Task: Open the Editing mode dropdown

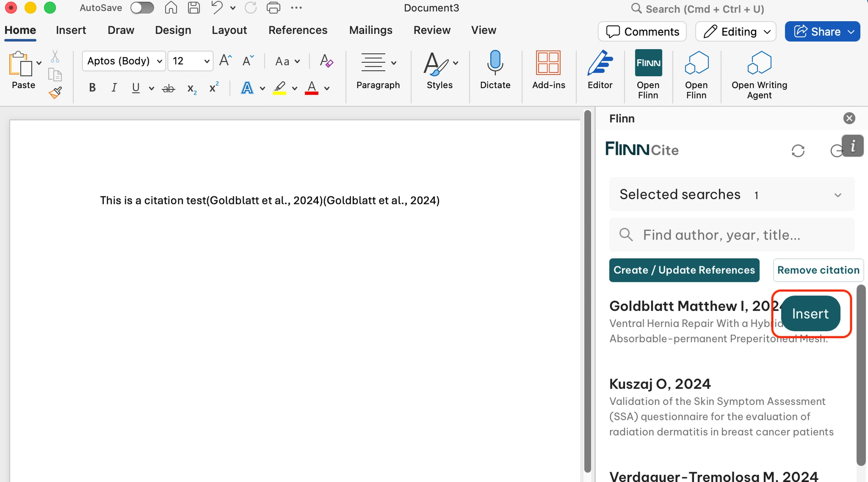Action: tap(736, 32)
